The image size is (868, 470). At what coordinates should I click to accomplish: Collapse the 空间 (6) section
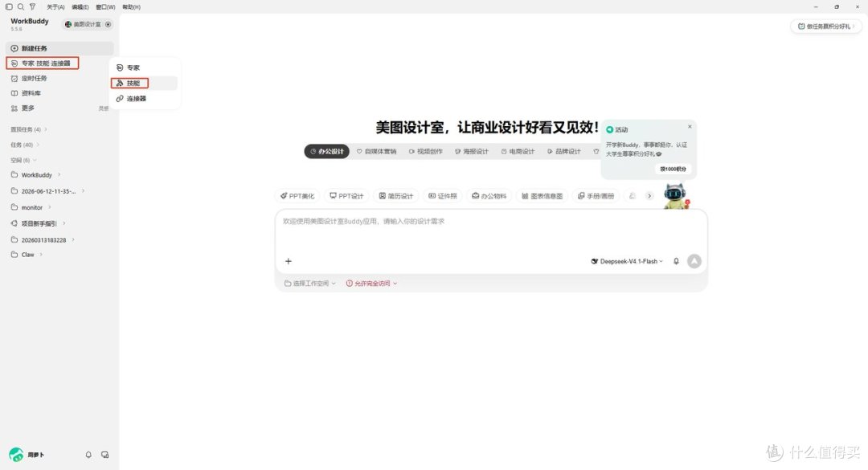[x=23, y=160]
